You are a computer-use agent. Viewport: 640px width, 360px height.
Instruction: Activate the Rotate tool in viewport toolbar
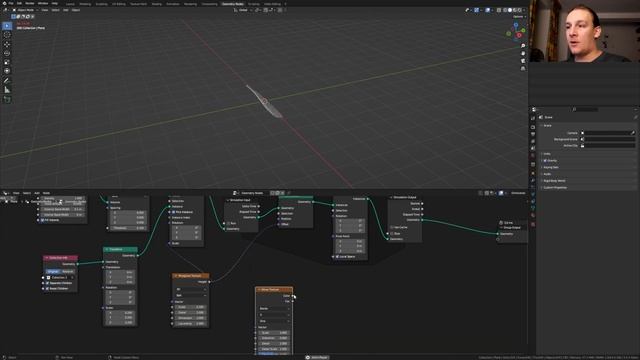(7, 53)
